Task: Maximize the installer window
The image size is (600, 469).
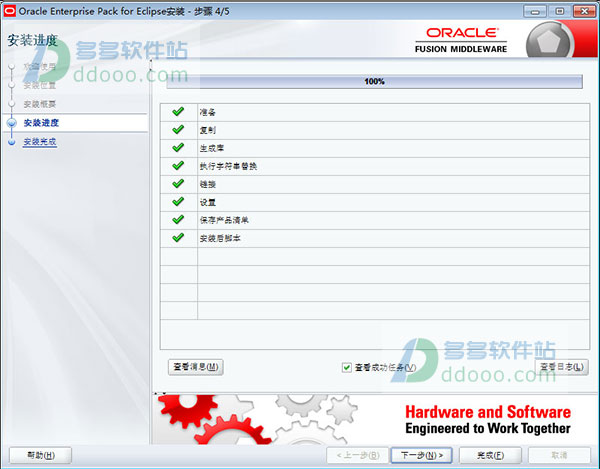Action: (559, 11)
